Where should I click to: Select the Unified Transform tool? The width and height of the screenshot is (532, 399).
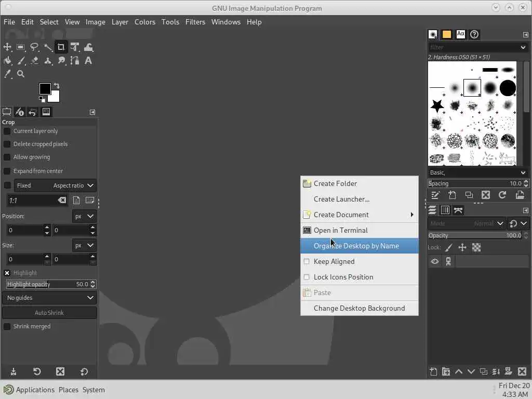(x=75, y=47)
